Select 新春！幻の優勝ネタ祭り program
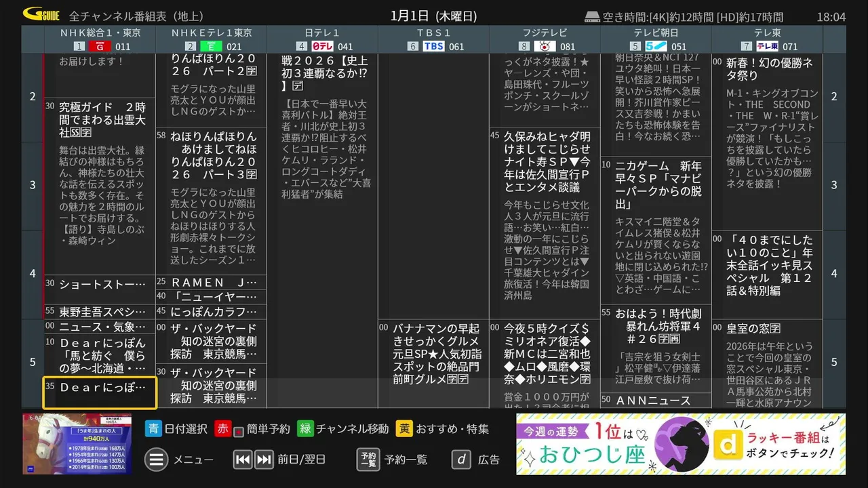 (x=767, y=142)
